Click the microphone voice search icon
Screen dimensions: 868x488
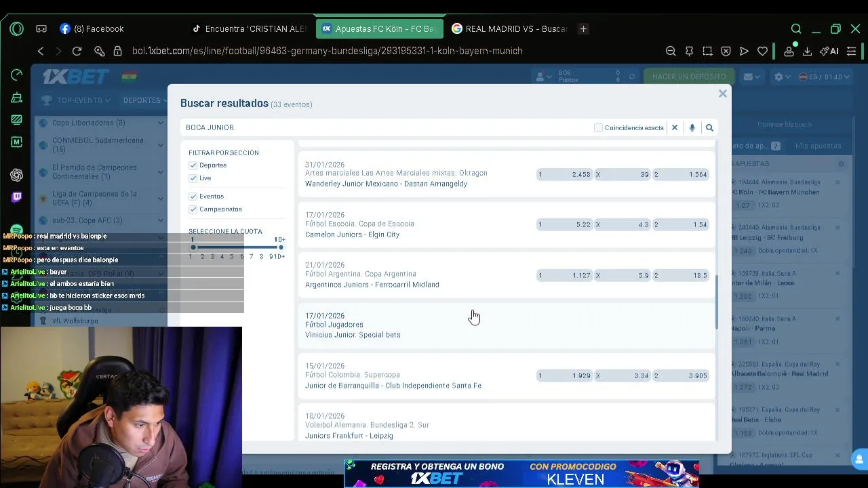click(692, 127)
